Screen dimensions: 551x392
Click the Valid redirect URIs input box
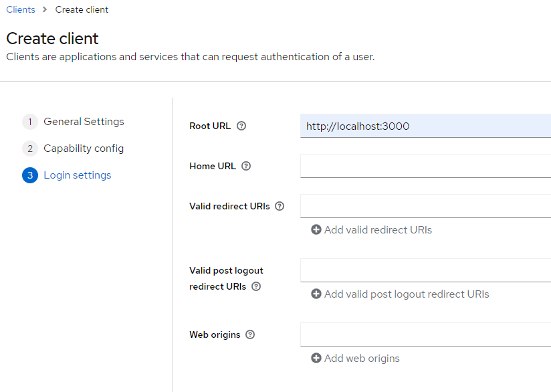click(425, 206)
